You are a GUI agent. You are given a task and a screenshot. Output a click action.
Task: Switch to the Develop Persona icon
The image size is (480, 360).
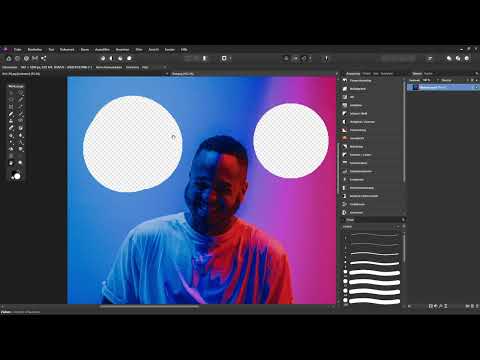coord(26,58)
